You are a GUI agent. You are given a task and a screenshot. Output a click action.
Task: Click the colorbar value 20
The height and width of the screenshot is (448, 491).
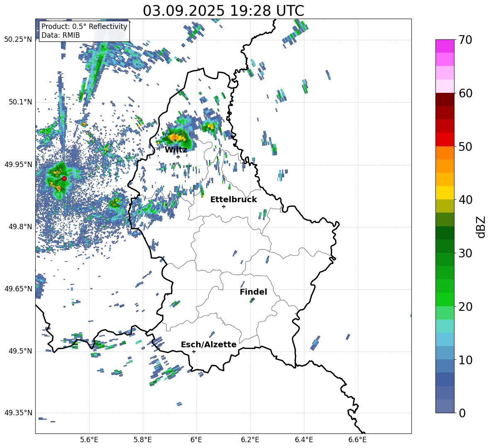tap(466, 307)
